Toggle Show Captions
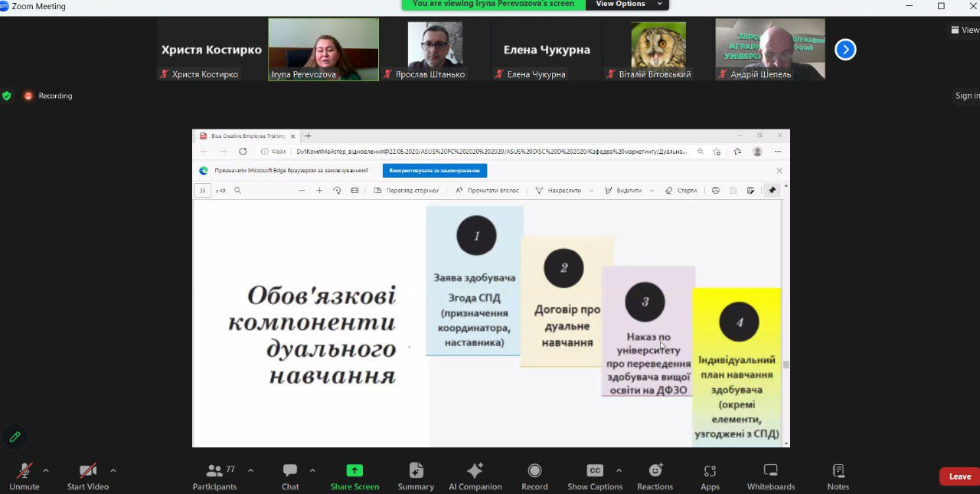 [x=595, y=476]
